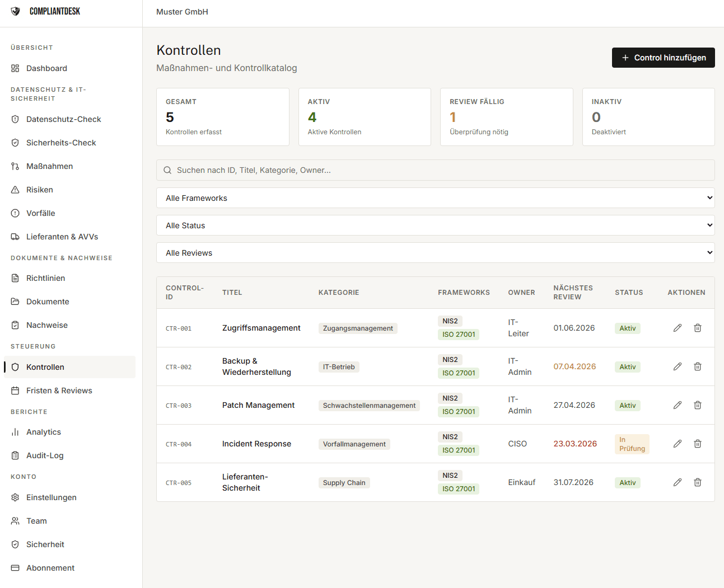The height and width of the screenshot is (588, 724).
Task: Delete the Patch Management control via trash icon
Action: click(x=697, y=405)
